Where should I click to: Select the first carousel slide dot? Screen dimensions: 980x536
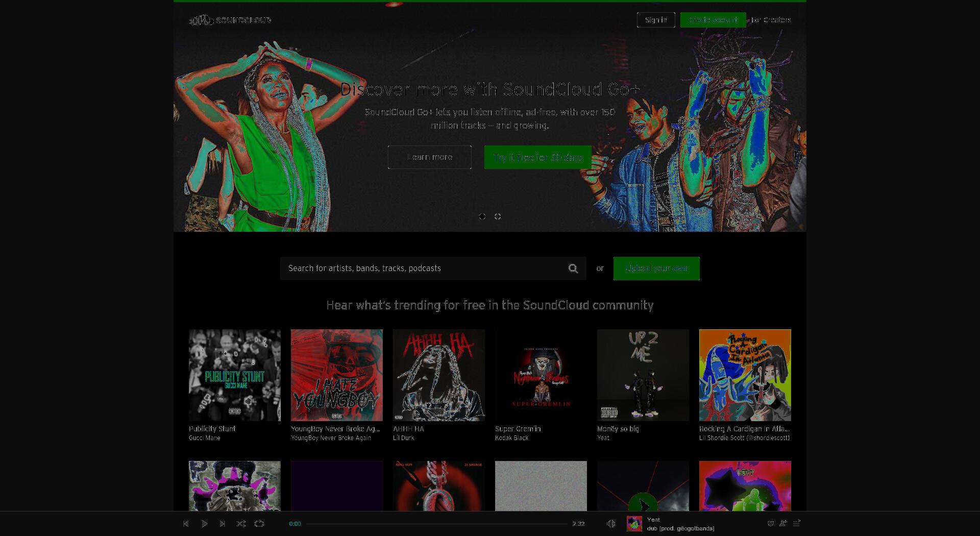point(482,216)
